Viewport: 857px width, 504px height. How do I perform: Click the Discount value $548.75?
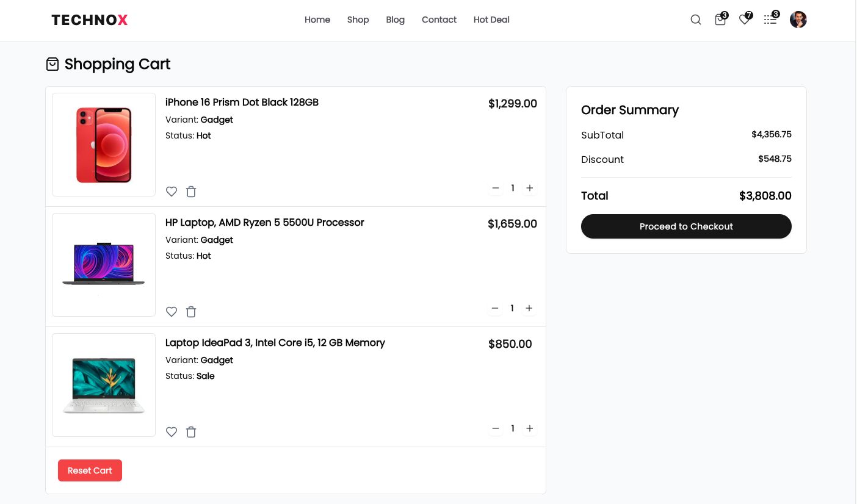pos(775,159)
